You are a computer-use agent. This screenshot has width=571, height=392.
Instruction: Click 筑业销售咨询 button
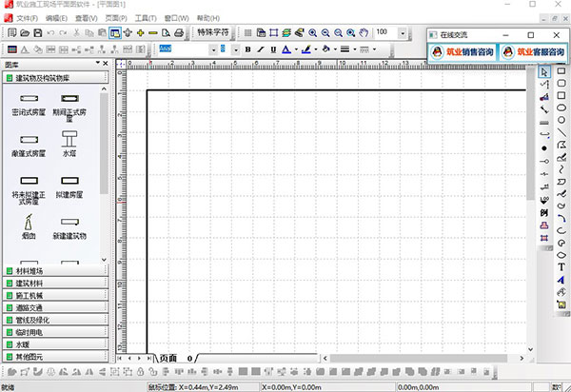(x=463, y=52)
